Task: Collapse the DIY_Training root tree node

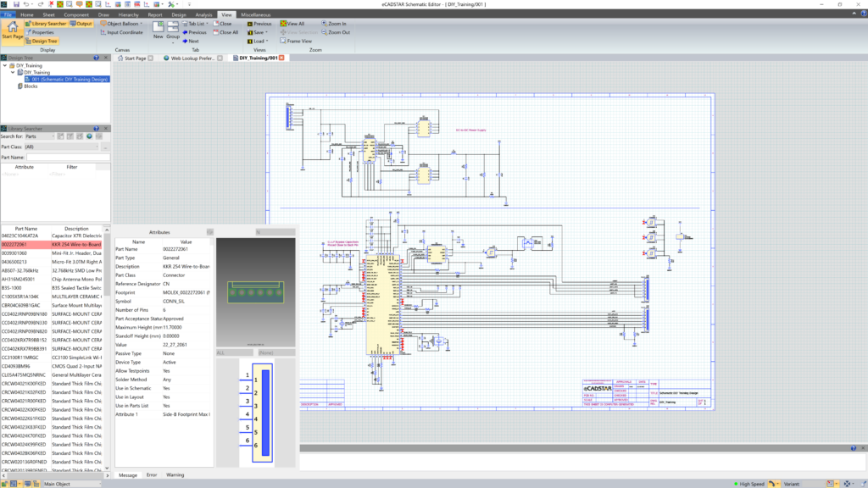Action: 5,65
